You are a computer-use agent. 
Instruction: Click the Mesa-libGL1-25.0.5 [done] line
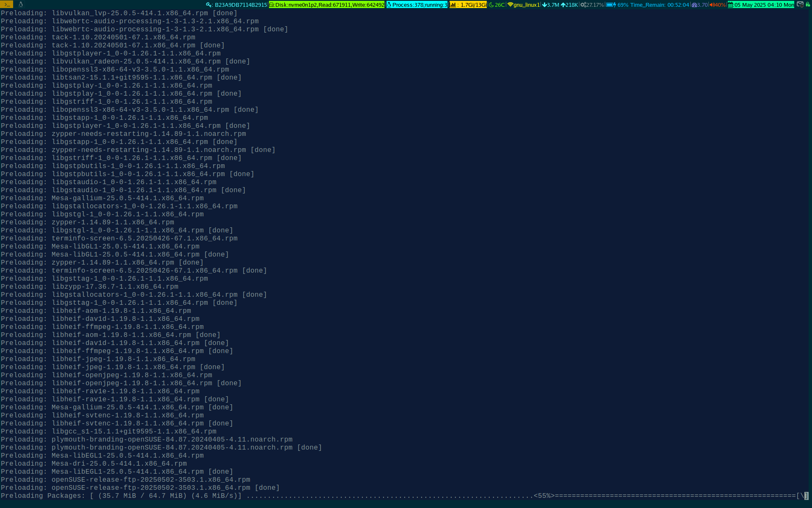pos(115,254)
